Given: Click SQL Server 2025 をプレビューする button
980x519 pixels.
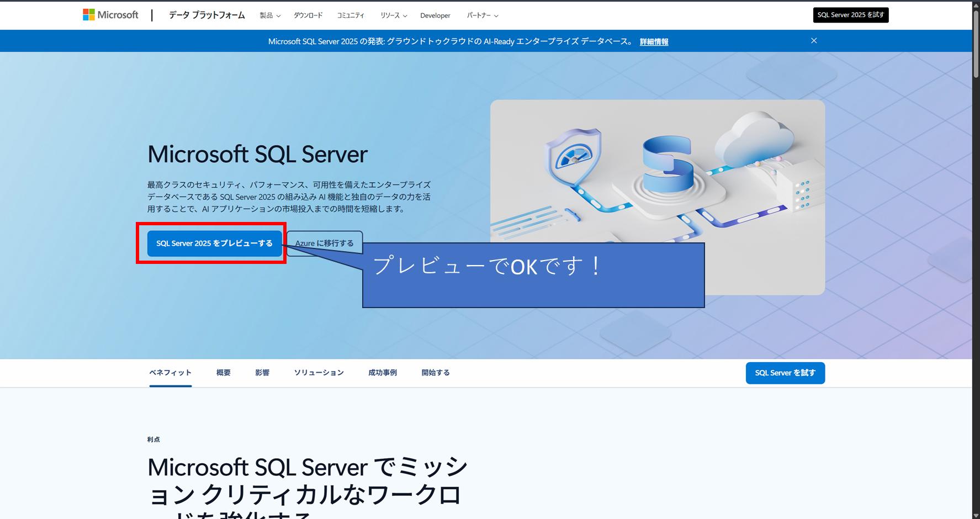Looking at the screenshot, I should point(215,243).
